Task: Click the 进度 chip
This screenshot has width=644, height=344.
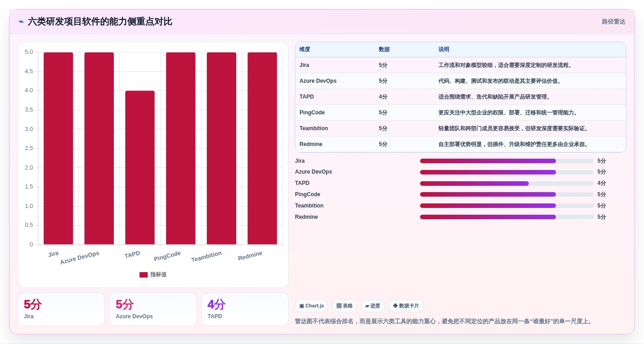Action: click(x=373, y=306)
